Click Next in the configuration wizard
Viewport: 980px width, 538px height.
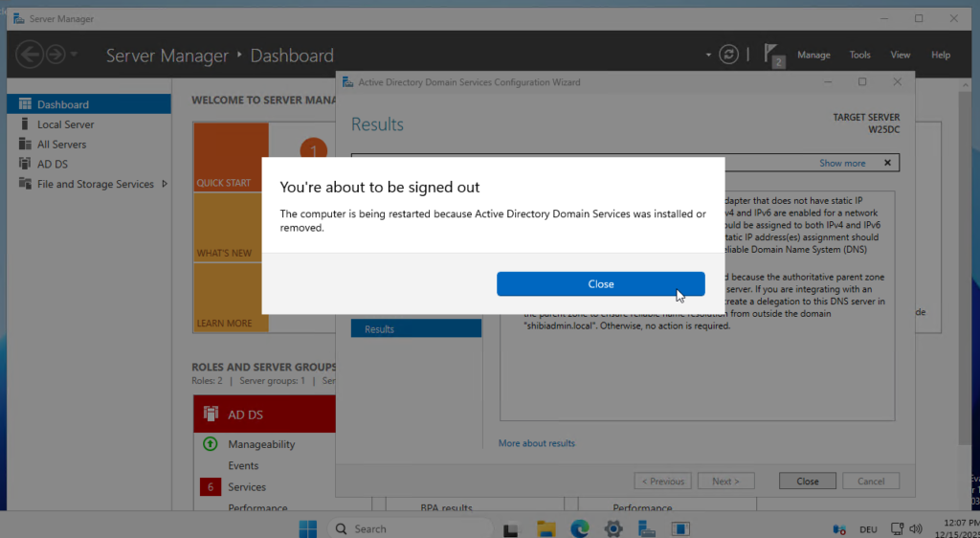(725, 482)
